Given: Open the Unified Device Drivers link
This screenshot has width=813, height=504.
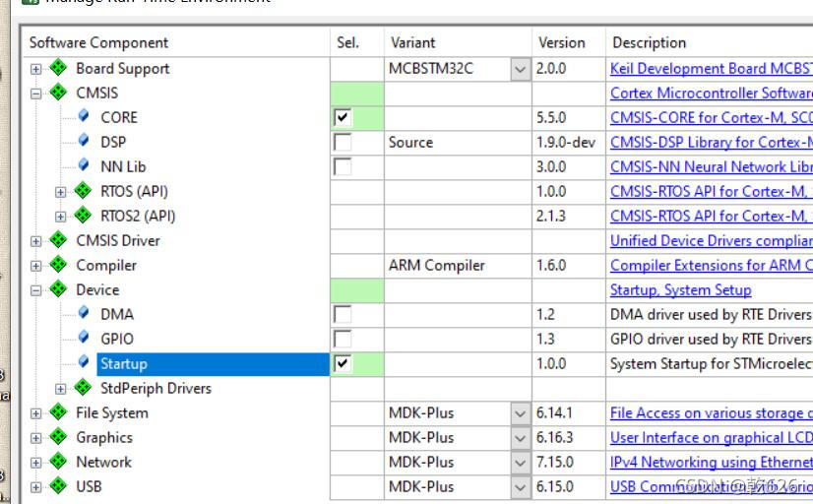Looking at the screenshot, I should pyautogui.click(x=712, y=241).
